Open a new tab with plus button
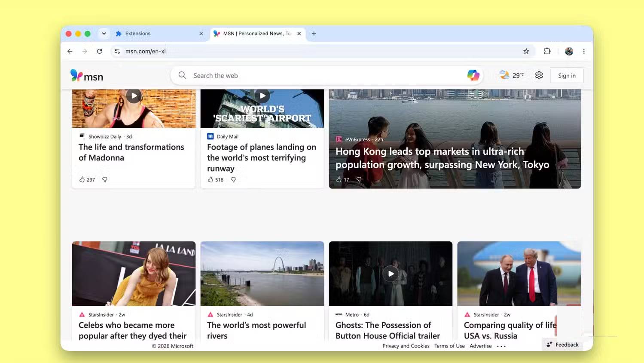This screenshot has width=644, height=363. (314, 34)
